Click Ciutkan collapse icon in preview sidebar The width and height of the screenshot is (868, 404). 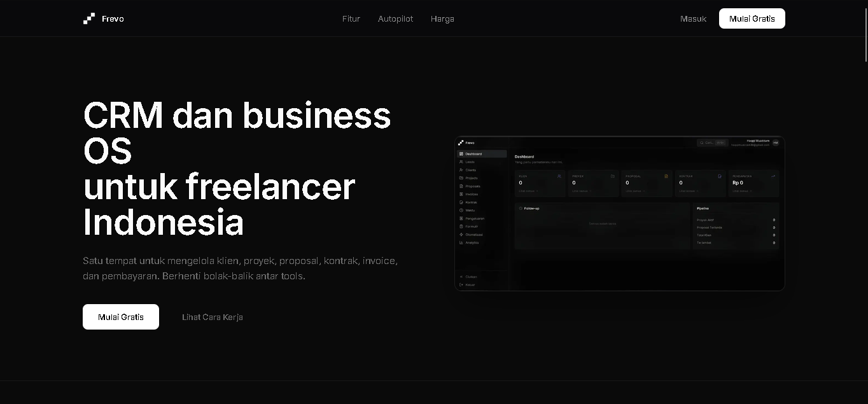pyautogui.click(x=461, y=277)
